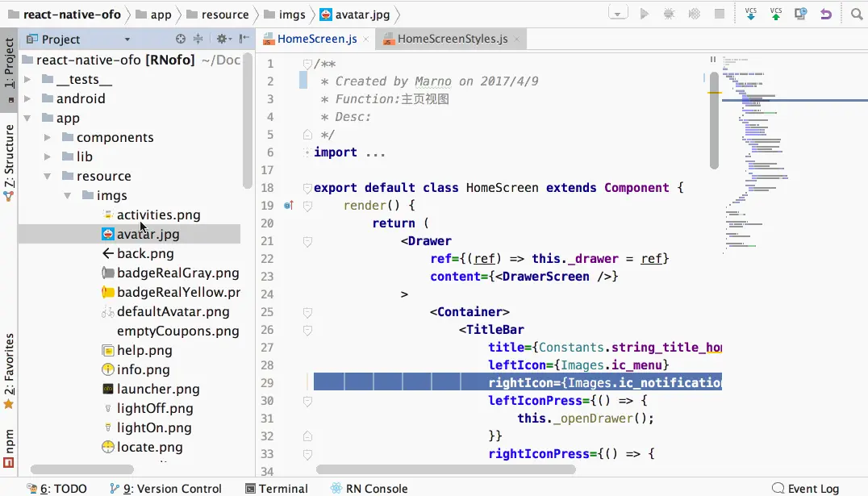Collapse the resource folder

click(x=48, y=176)
